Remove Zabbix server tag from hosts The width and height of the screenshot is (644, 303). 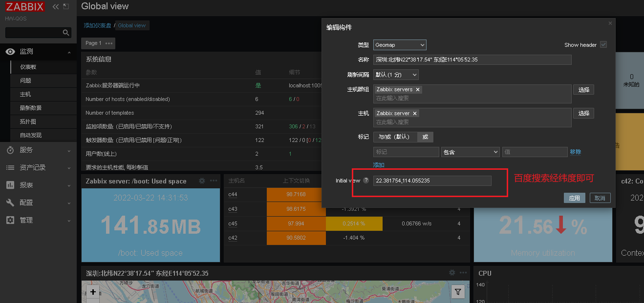[x=415, y=113]
